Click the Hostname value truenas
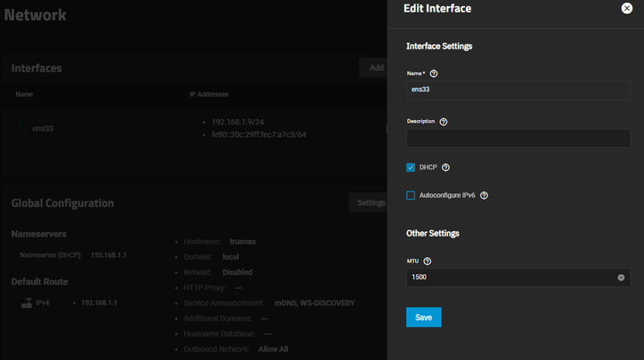This screenshot has width=644, height=360. click(242, 242)
